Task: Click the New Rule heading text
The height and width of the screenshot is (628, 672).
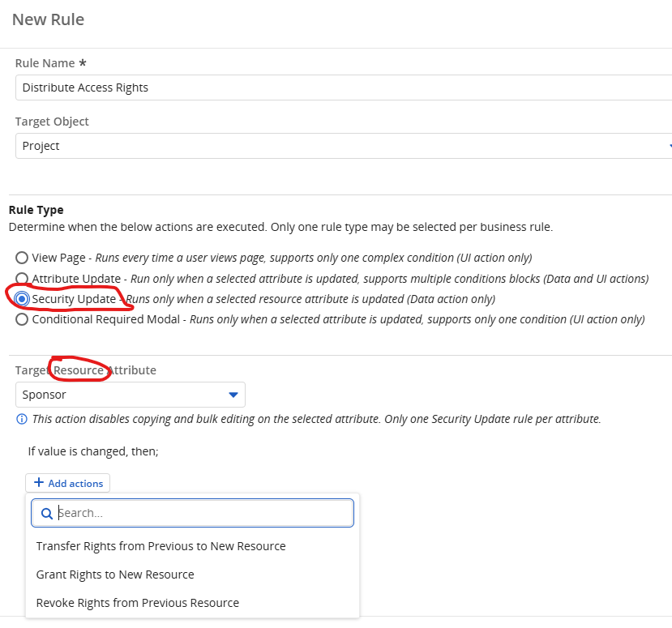Action: click(48, 19)
